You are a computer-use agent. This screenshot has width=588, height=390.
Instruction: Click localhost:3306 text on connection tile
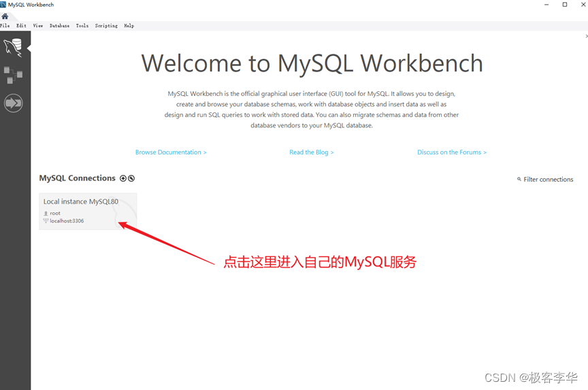(x=67, y=221)
